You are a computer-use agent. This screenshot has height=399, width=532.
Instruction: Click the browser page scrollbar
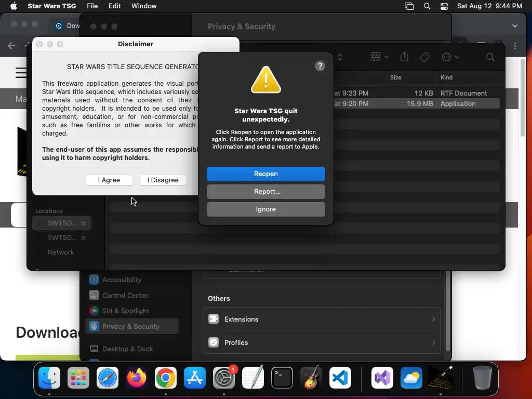click(523, 98)
